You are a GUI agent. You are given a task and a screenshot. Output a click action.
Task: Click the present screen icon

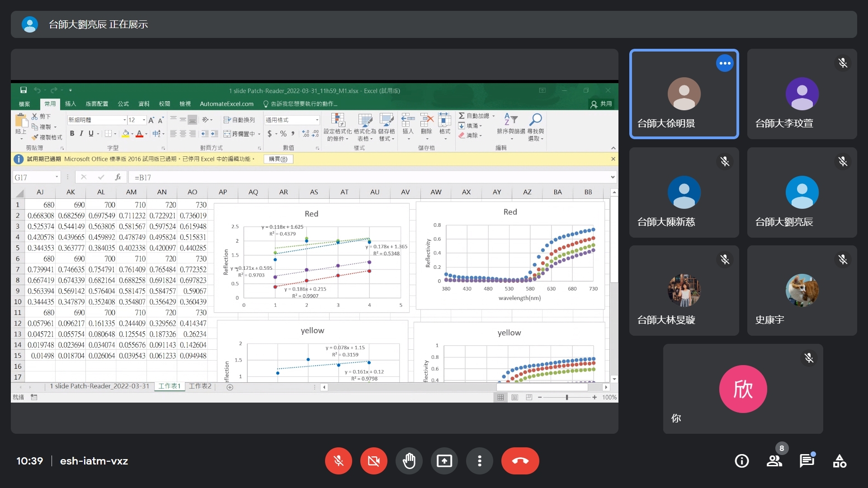(x=444, y=461)
